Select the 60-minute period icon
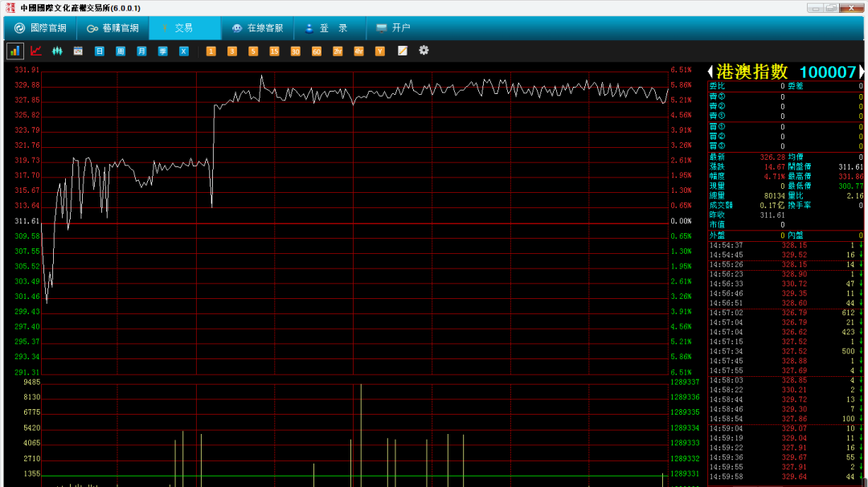 pos(317,51)
